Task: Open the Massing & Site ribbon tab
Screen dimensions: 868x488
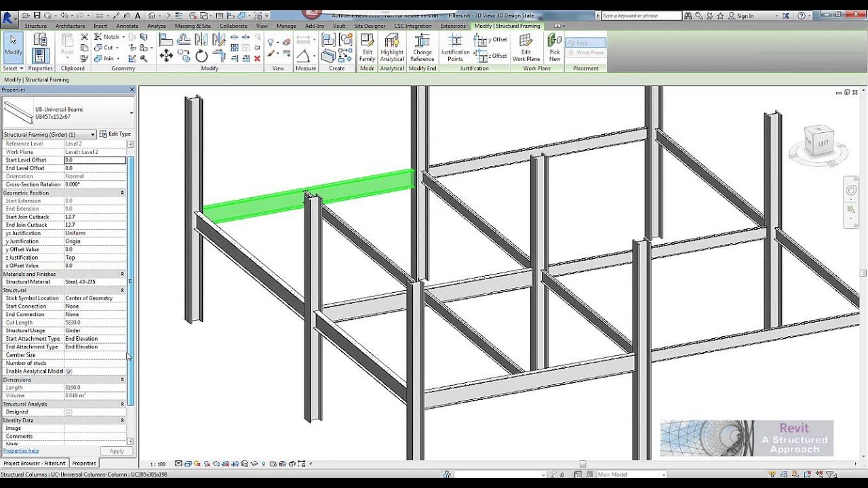Action: point(193,26)
